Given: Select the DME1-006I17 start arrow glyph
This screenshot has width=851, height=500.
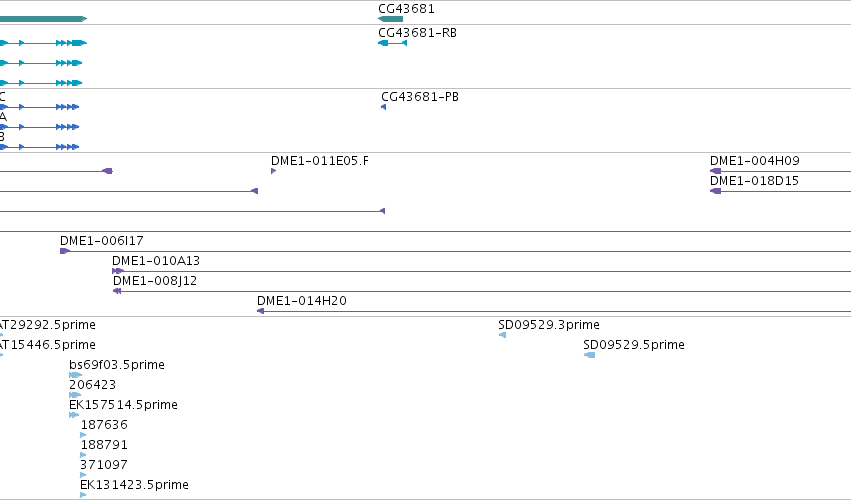Looking at the screenshot, I should click(65, 251).
